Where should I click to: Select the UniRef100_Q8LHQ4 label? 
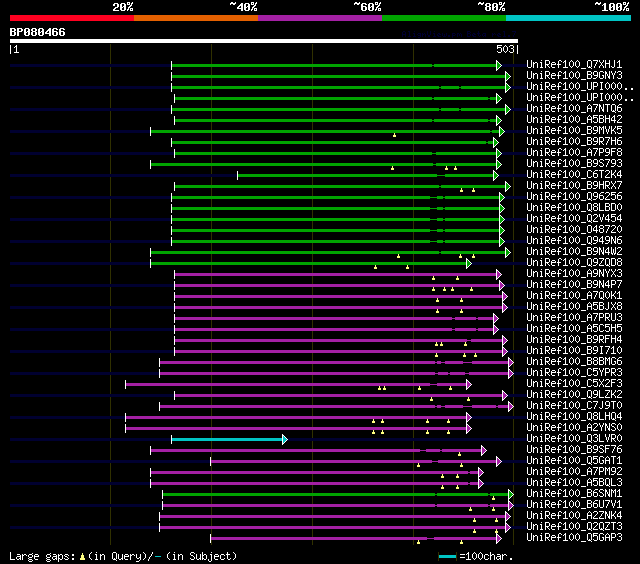[574, 417]
